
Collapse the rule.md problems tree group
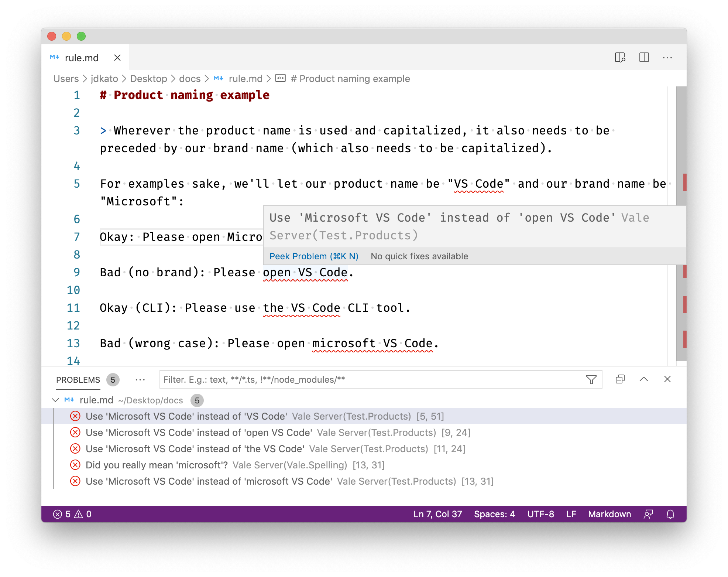[56, 400]
